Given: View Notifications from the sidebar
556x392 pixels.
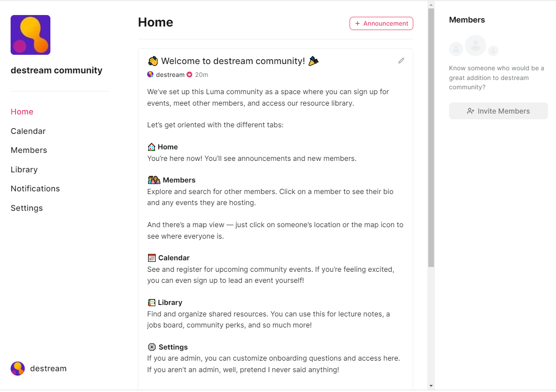Looking at the screenshot, I should [x=35, y=189].
